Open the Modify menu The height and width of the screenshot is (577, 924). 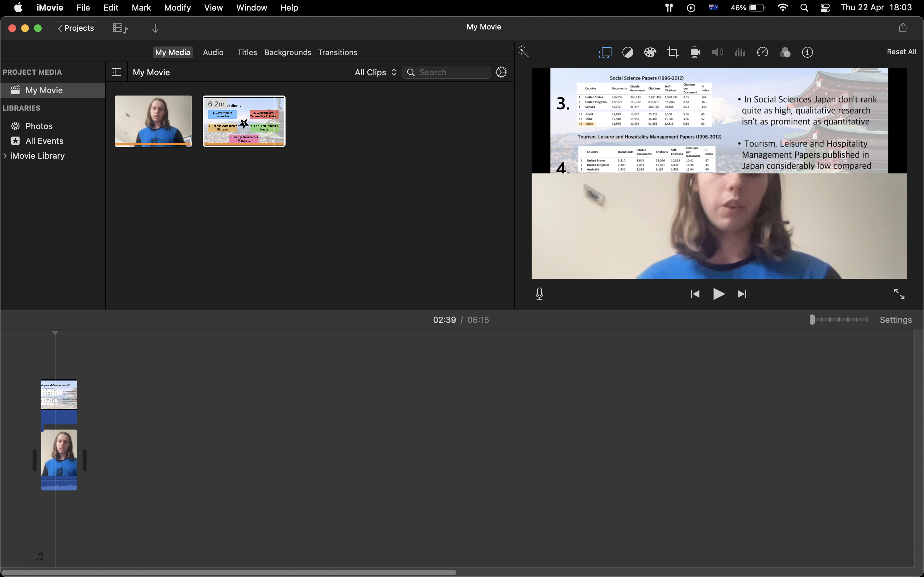[x=177, y=8]
